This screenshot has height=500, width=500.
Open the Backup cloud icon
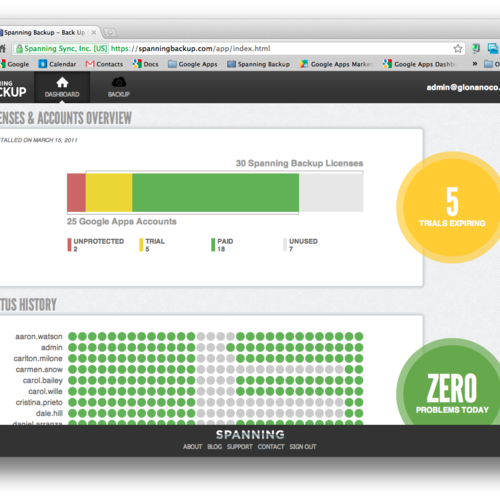(x=119, y=82)
